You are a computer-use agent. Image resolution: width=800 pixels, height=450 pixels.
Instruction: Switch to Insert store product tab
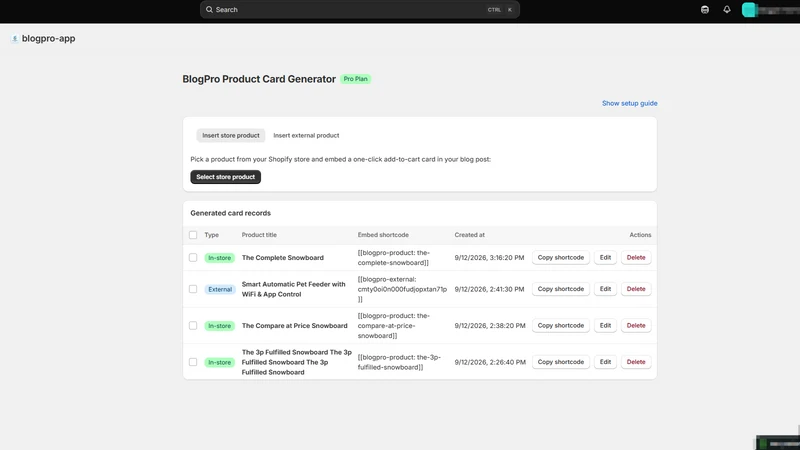(x=231, y=135)
